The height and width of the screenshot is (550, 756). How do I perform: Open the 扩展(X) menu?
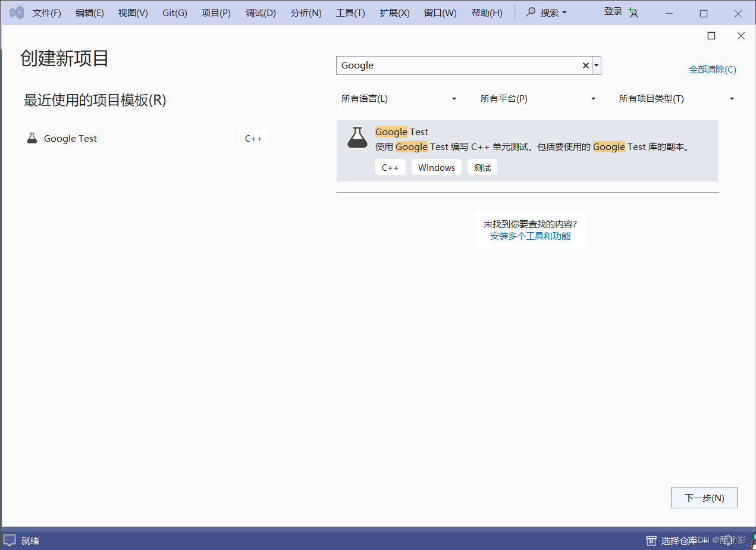(395, 13)
